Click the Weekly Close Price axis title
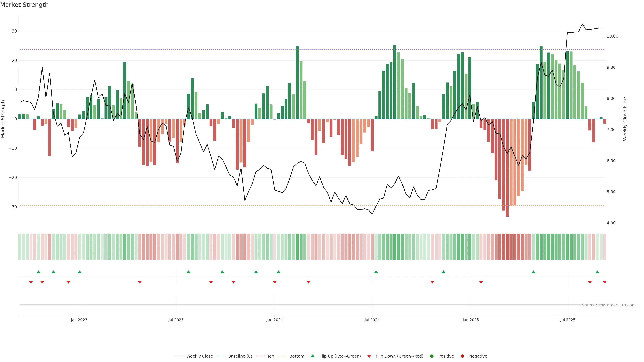 pos(625,119)
